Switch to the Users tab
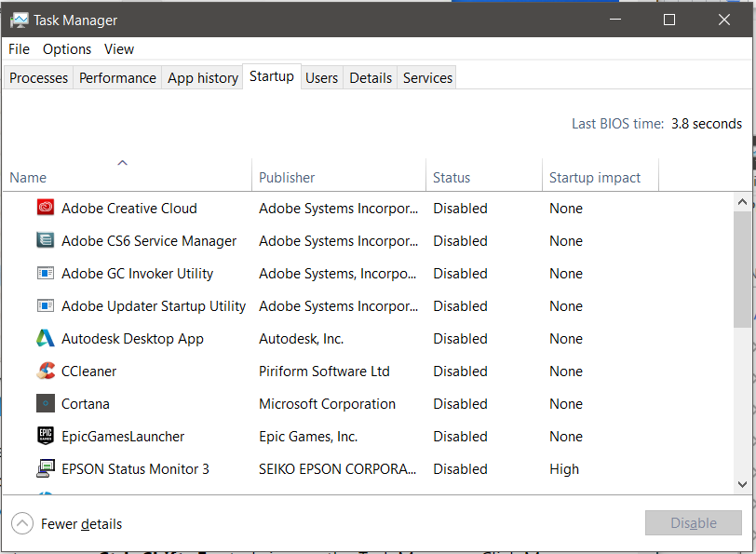This screenshot has height=554, width=756. click(321, 78)
